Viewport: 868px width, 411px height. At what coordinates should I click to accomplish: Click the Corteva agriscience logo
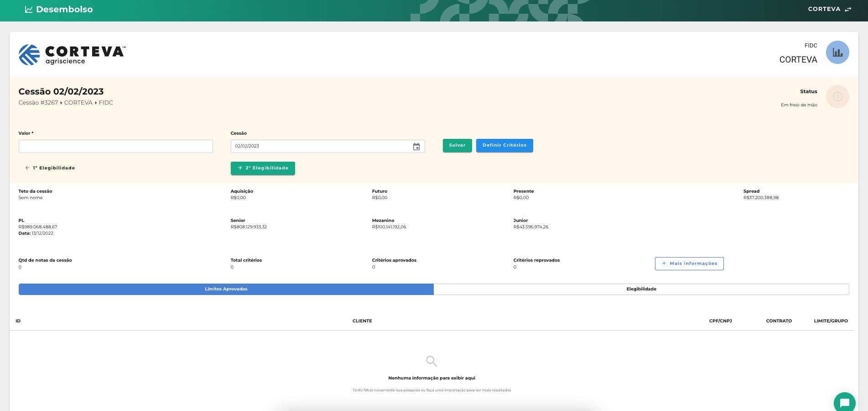click(72, 55)
